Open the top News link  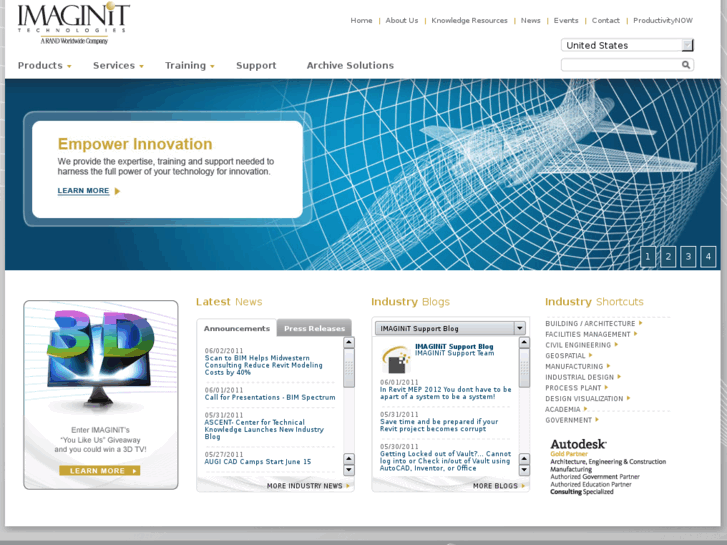530,20
